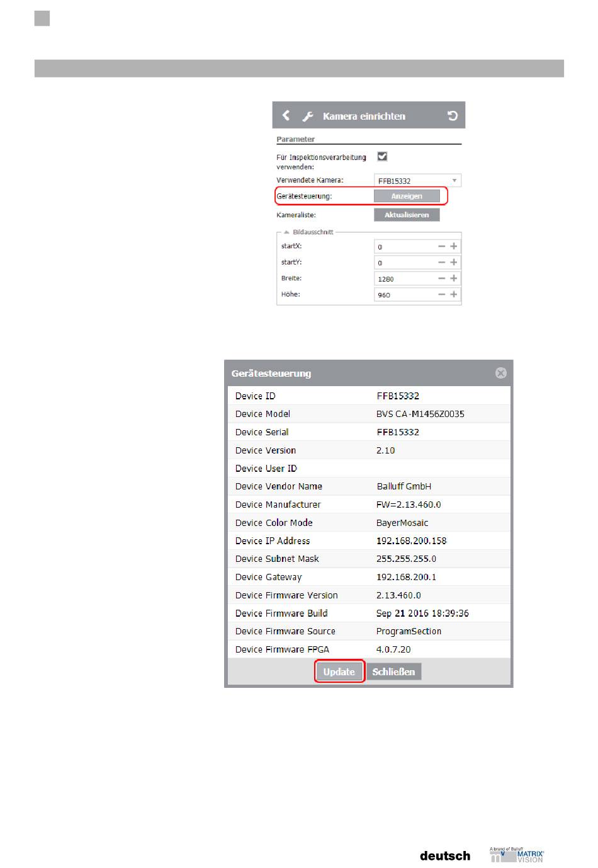
Task: Decrease startY with the minus icon
Action: click(x=442, y=263)
